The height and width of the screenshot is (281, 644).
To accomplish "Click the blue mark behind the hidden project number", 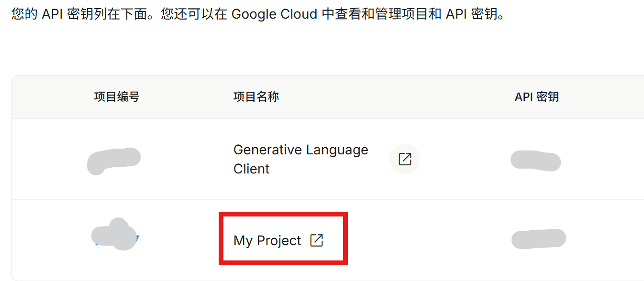I will 135,239.
